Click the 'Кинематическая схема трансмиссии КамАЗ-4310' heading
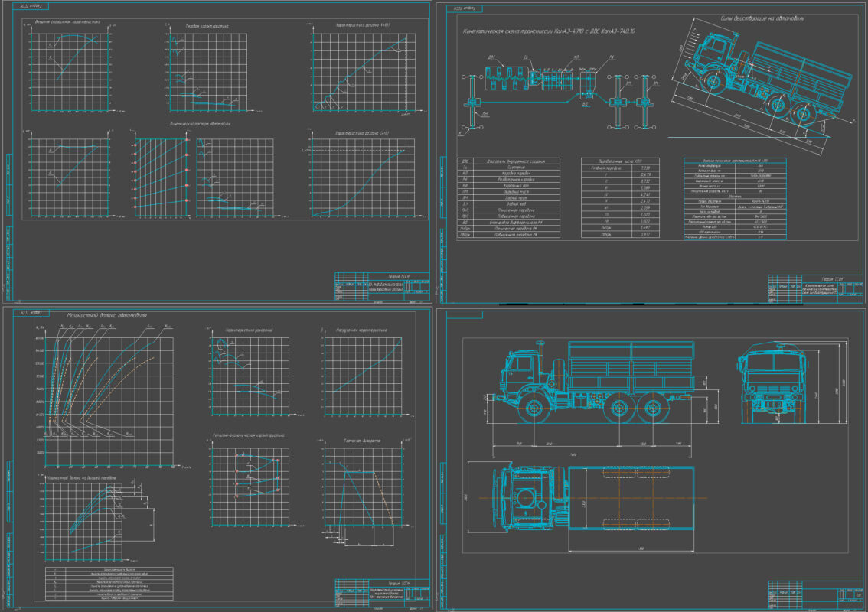Image resolution: width=868 pixels, height=612 pixels. tap(549, 31)
